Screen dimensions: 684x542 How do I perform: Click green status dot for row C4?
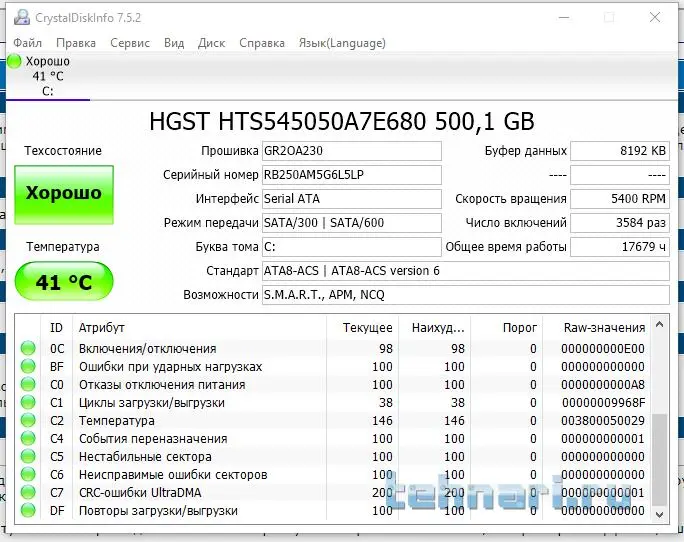28,439
